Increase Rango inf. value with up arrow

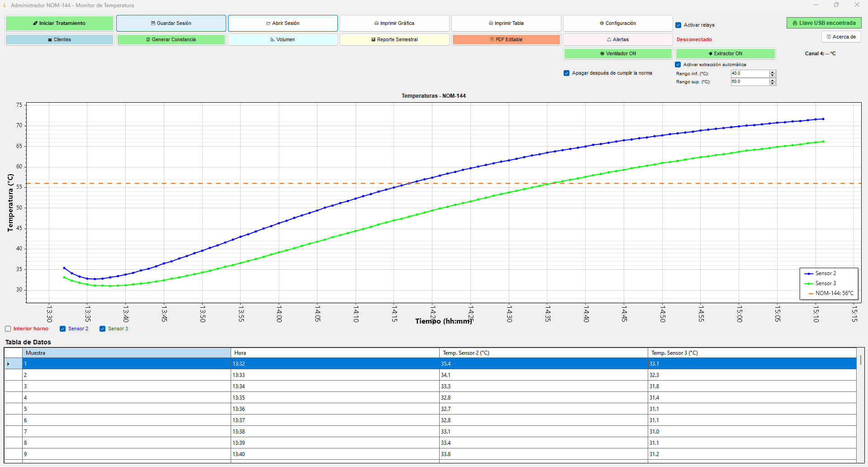773,71
